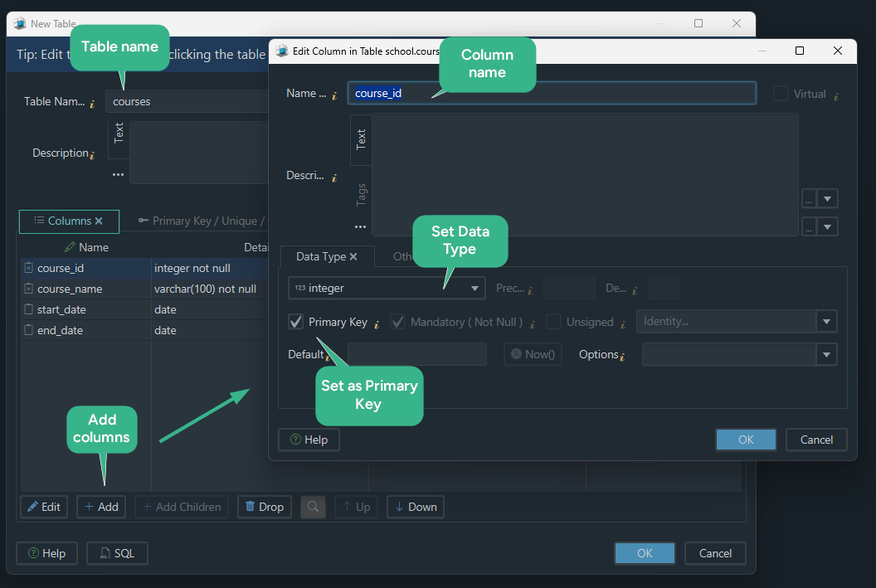The width and height of the screenshot is (876, 588).
Task: Select the 'varchar(100) not null' details cell
Action: tap(210, 289)
